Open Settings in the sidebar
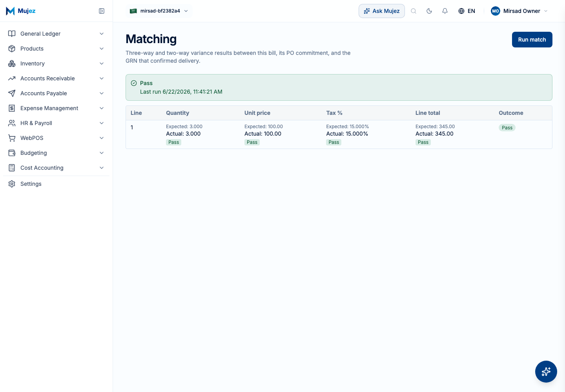 56,184
